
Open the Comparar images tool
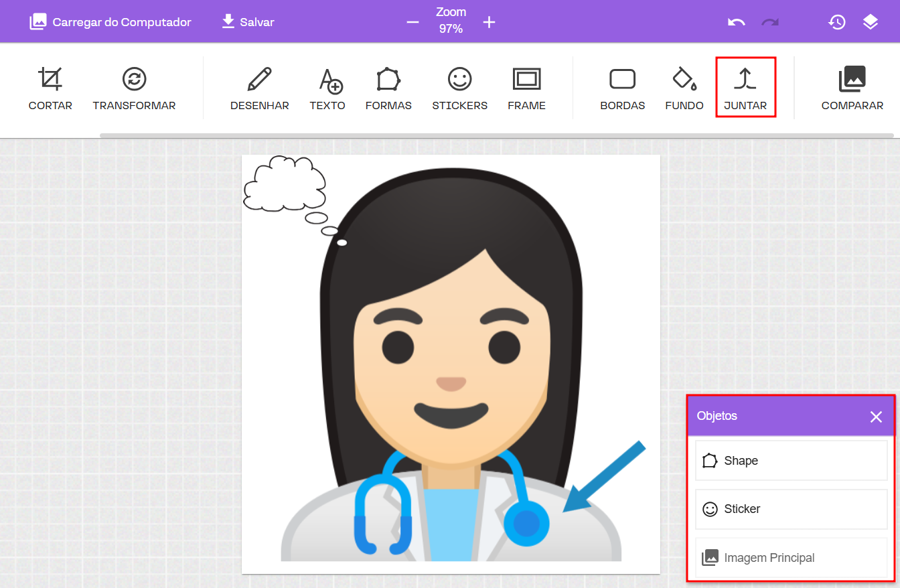click(852, 88)
